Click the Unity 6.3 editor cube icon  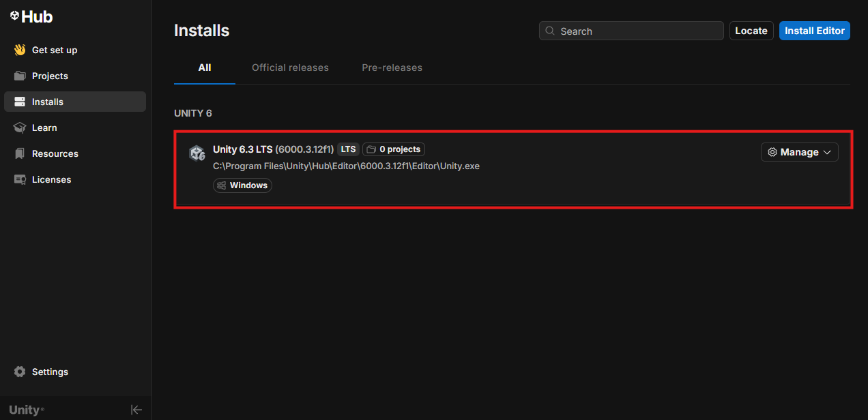[197, 153]
